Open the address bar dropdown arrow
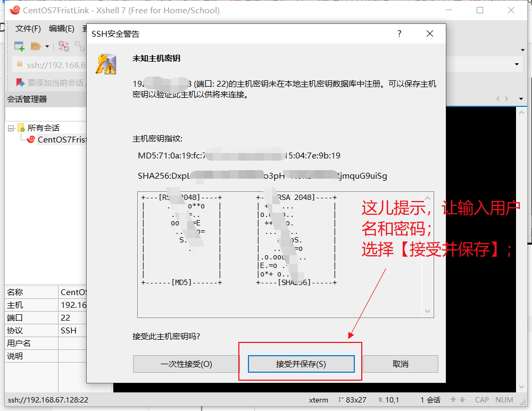The image size is (532, 411). [516, 64]
